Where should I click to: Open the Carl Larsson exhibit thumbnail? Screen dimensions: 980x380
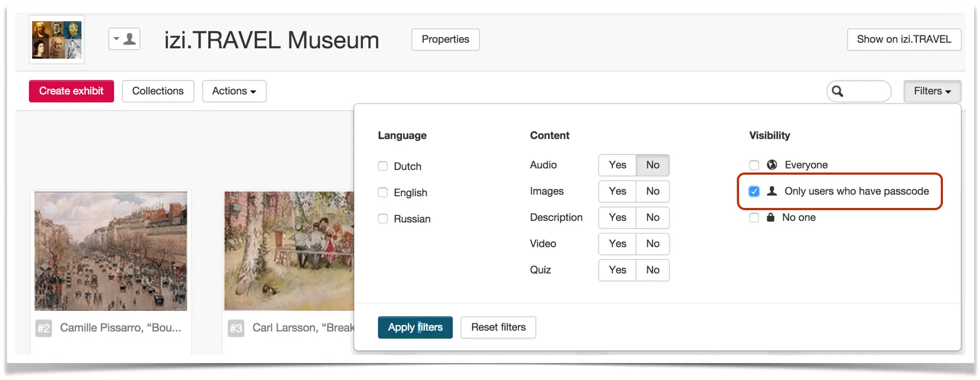tap(289, 251)
